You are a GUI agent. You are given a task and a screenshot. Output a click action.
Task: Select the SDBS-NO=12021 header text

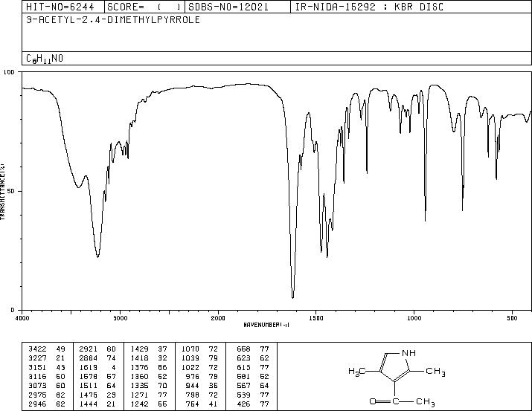click(x=228, y=7)
